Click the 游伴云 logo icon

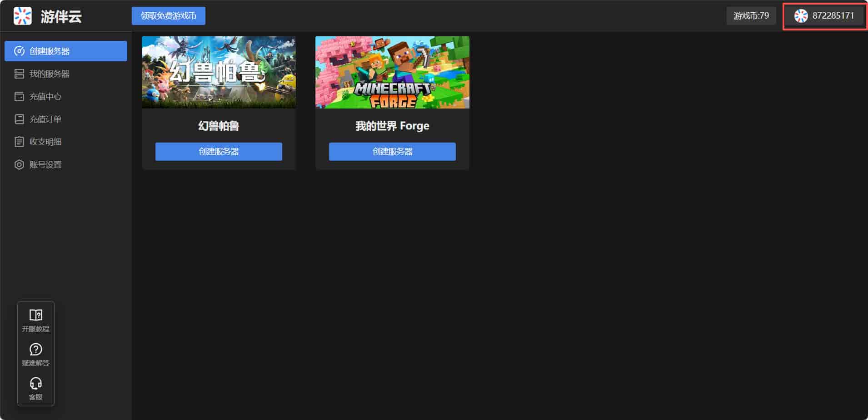22,16
